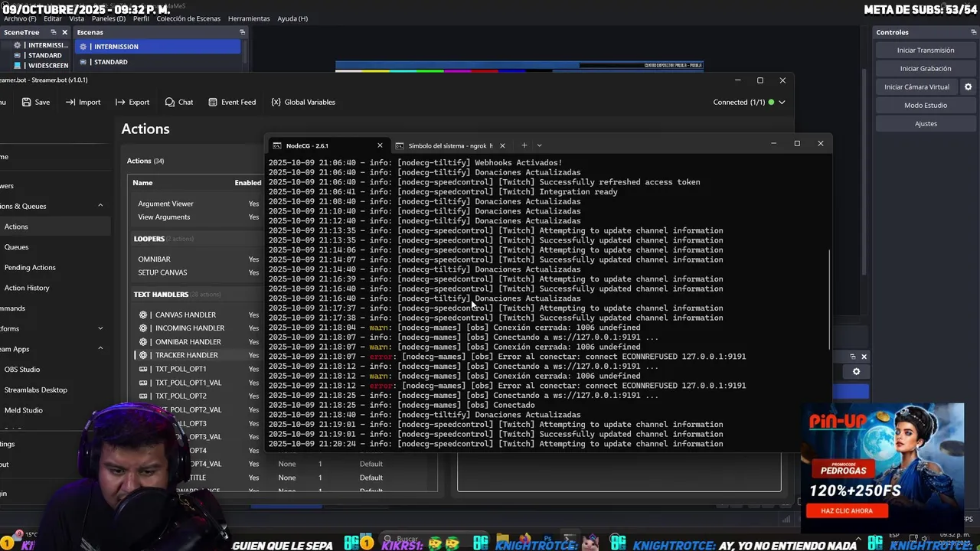The height and width of the screenshot is (551, 980).
Task: Click the Import arrow icon in Streamer.bot
Action: (70, 102)
